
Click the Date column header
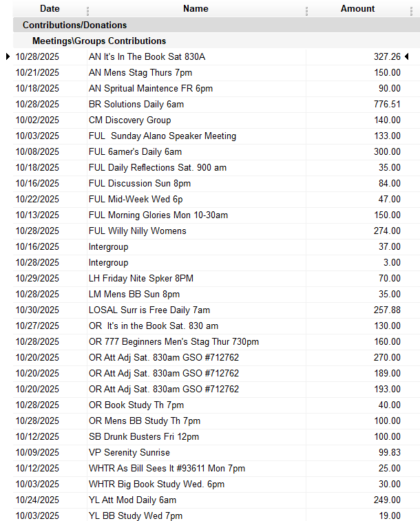[x=50, y=9]
